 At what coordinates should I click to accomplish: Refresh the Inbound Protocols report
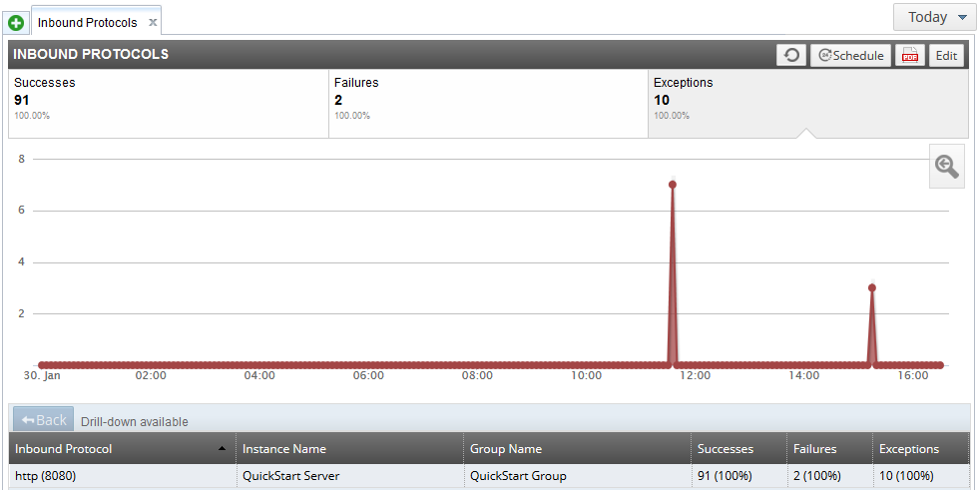(x=791, y=55)
